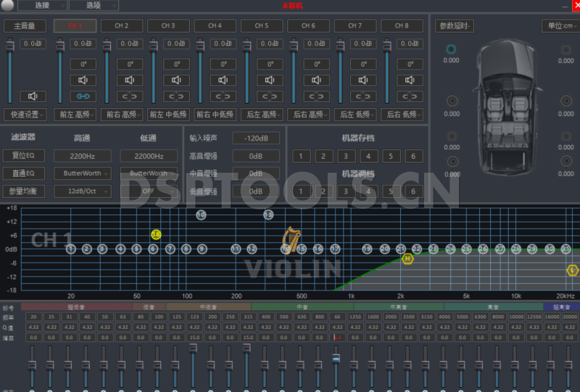Expand the 12dB/Oct slope dropdown
This screenshot has height=392, width=580.
tap(87, 191)
